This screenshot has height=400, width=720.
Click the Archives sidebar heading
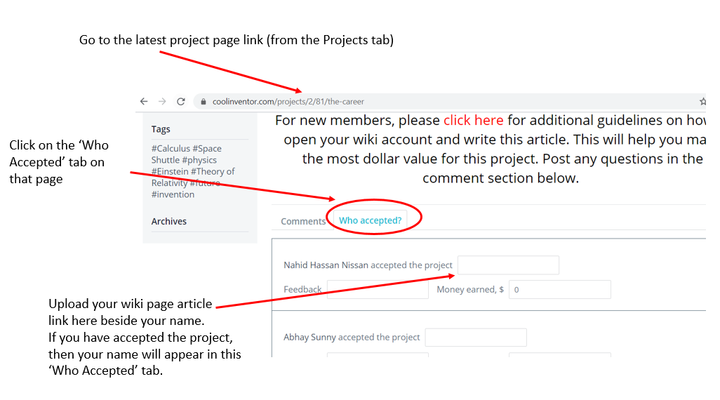(169, 221)
